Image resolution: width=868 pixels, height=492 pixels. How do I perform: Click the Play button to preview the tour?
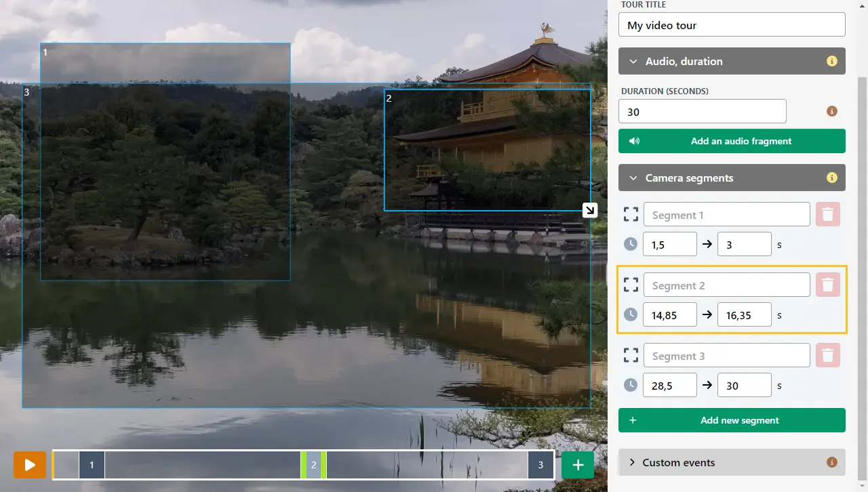29,465
